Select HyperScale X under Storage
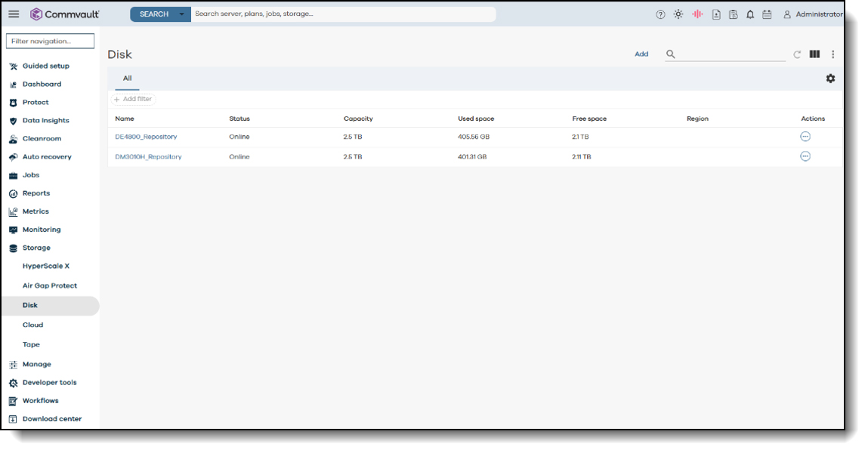The width and height of the screenshot is (868, 453). pyautogui.click(x=46, y=266)
